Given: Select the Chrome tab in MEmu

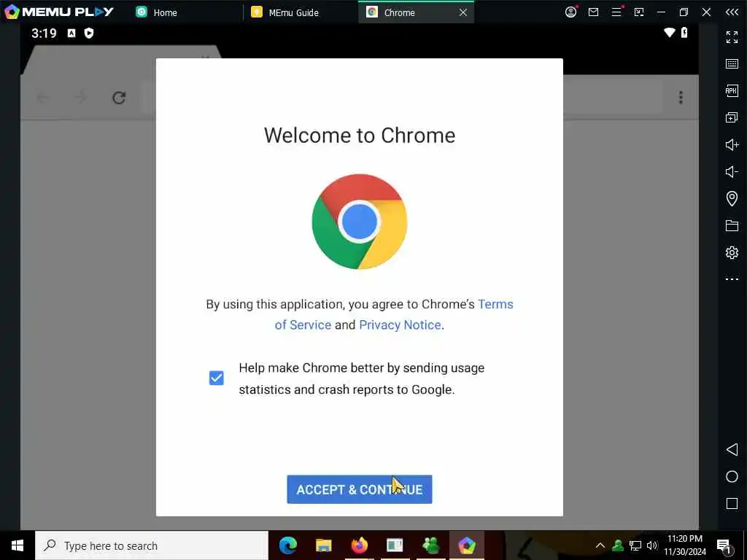Looking at the screenshot, I should point(399,12).
